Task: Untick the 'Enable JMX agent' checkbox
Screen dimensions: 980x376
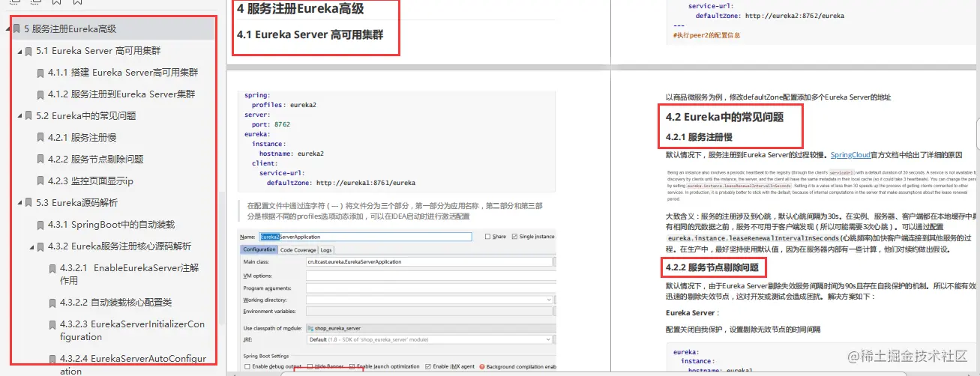Action: [427, 366]
